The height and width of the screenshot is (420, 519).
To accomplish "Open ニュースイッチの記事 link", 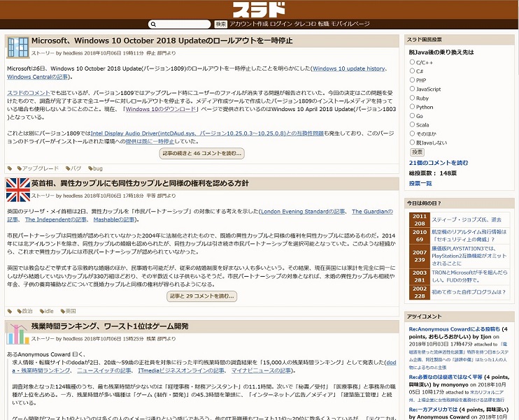I will coord(104,370).
